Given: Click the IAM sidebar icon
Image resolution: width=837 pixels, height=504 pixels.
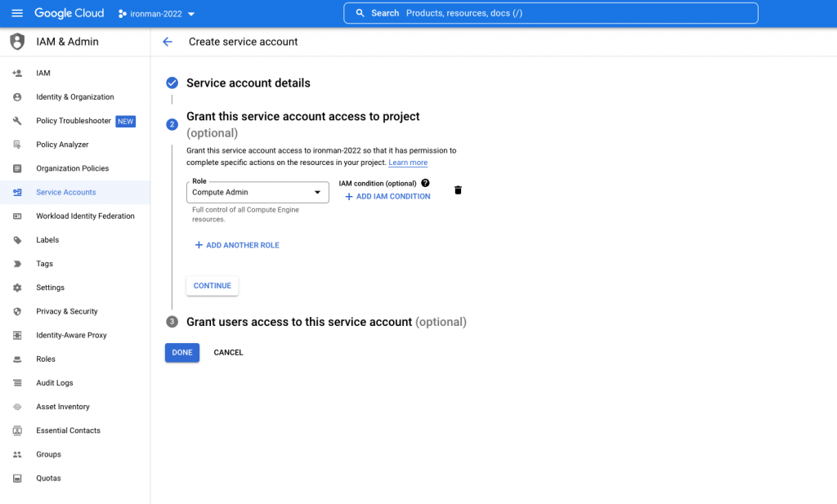Looking at the screenshot, I should tap(17, 73).
